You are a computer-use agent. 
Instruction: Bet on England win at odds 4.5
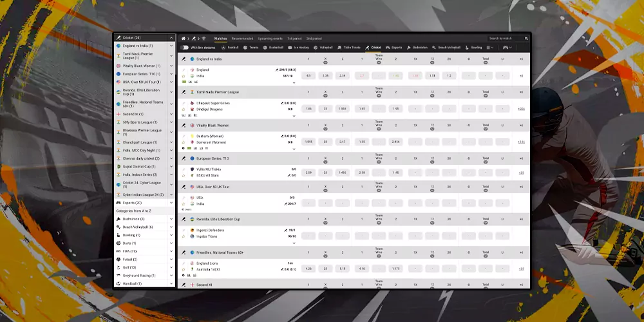(308, 75)
